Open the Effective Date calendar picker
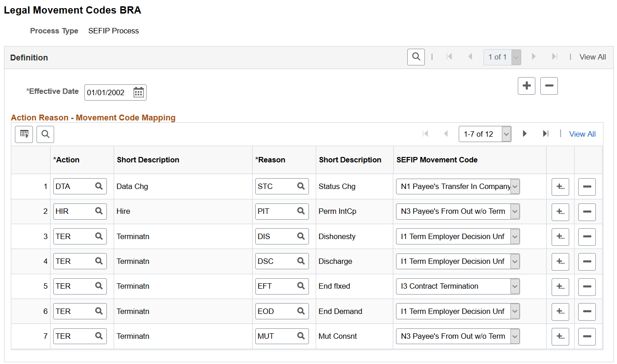This screenshot has height=364, width=617. (138, 92)
